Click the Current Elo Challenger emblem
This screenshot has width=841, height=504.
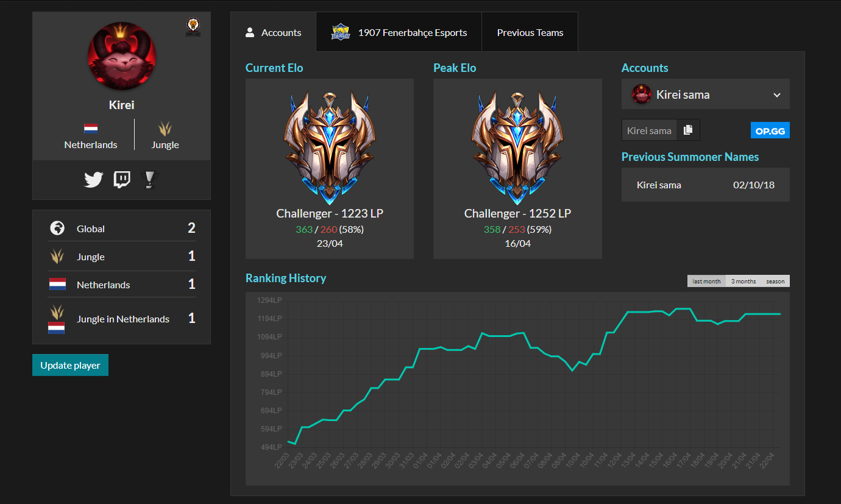[330, 147]
